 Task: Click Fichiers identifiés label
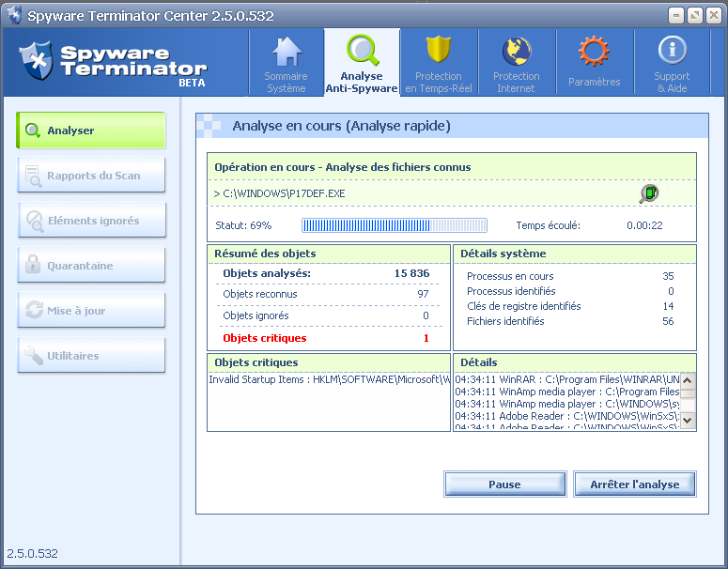click(505, 321)
